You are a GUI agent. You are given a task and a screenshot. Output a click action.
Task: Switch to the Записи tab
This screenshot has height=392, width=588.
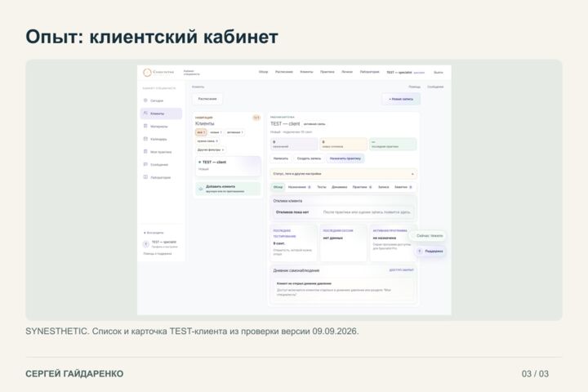tap(383, 187)
